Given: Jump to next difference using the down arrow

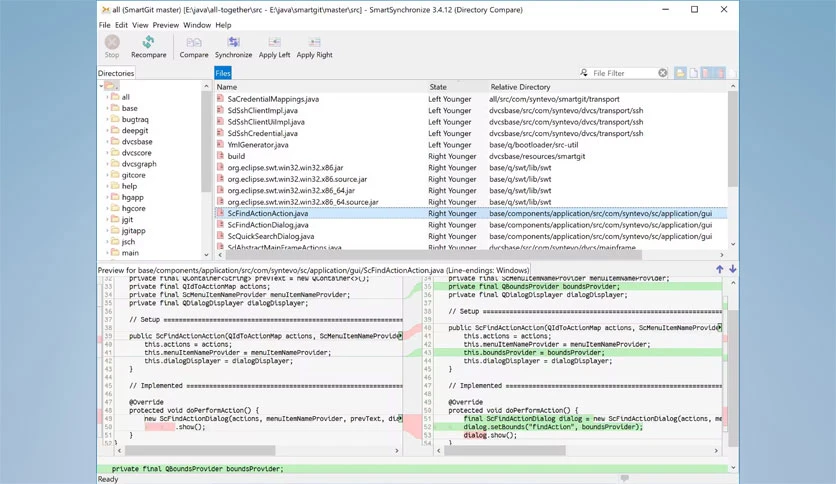Looking at the screenshot, I should coord(733,269).
